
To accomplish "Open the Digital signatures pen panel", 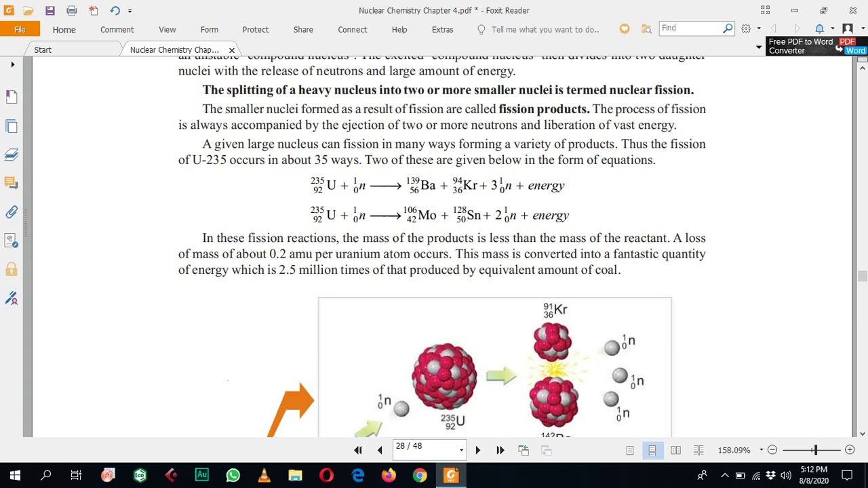I will coord(12,298).
